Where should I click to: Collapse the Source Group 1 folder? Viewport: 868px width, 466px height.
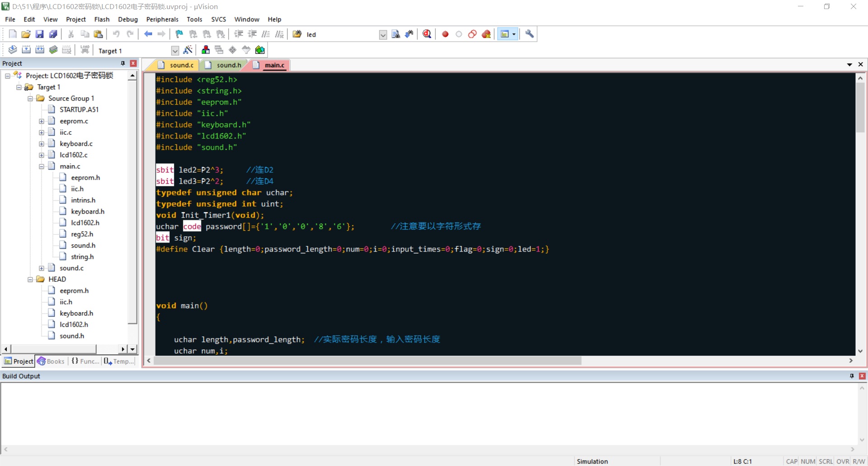[x=30, y=98]
